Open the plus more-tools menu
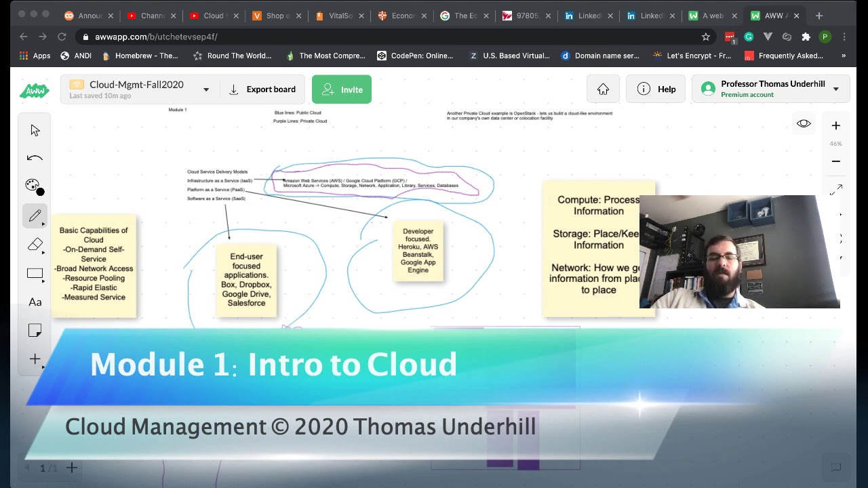Screen dimensions: 868x488 tap(35, 359)
